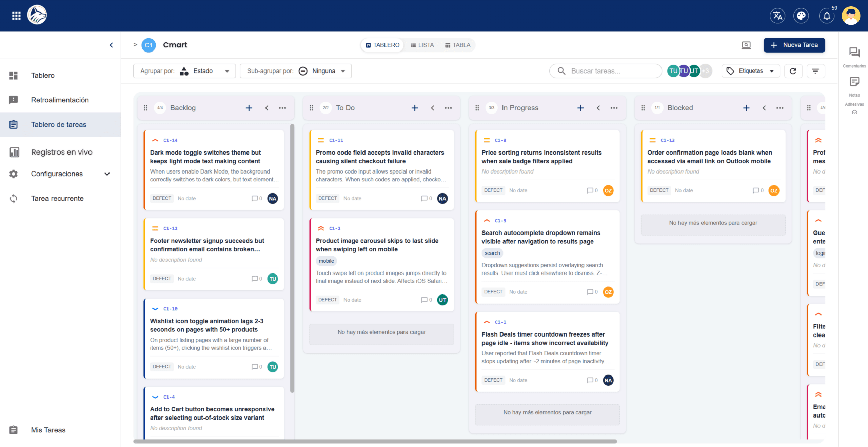
Task: Switch to the TABLA view tab
Action: [x=457, y=45]
